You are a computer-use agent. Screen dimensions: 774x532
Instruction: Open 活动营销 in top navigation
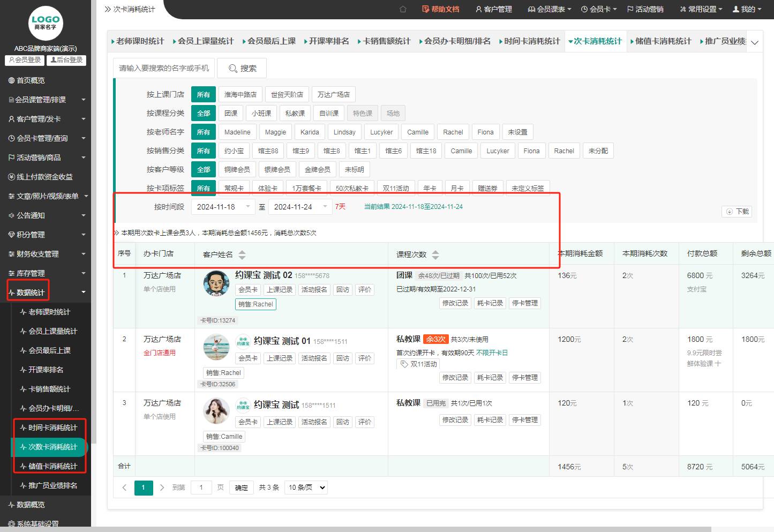point(645,9)
